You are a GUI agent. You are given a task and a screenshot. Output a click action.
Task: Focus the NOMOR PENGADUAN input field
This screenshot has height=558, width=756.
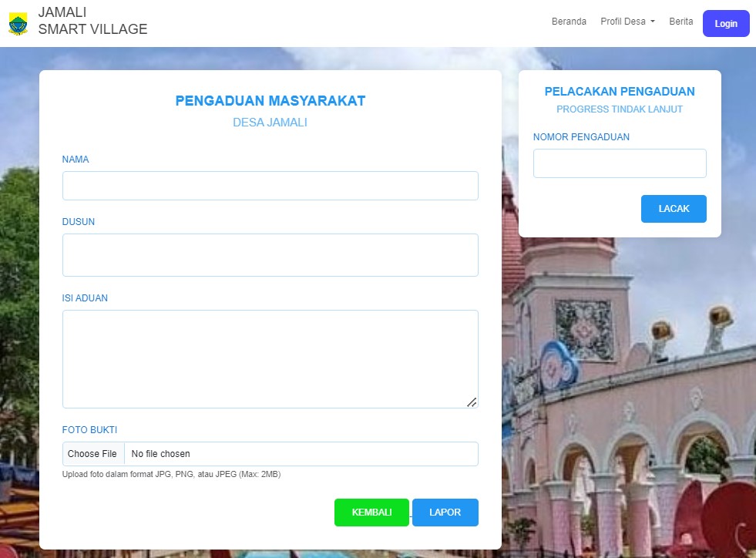pos(620,163)
